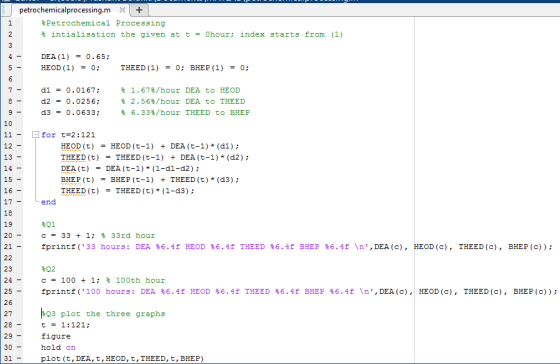Click the comment '%Petrochemical Processing'
The height and width of the screenshot is (364, 560).
point(103,23)
